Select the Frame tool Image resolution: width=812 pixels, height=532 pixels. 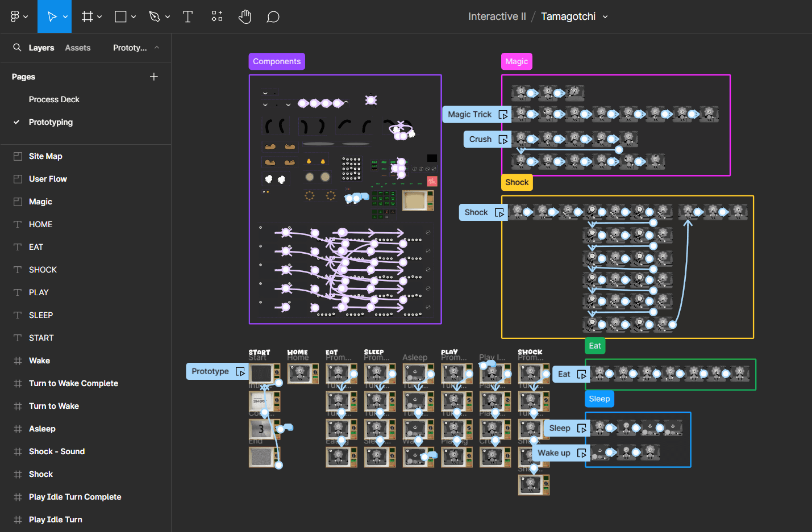tap(87, 16)
